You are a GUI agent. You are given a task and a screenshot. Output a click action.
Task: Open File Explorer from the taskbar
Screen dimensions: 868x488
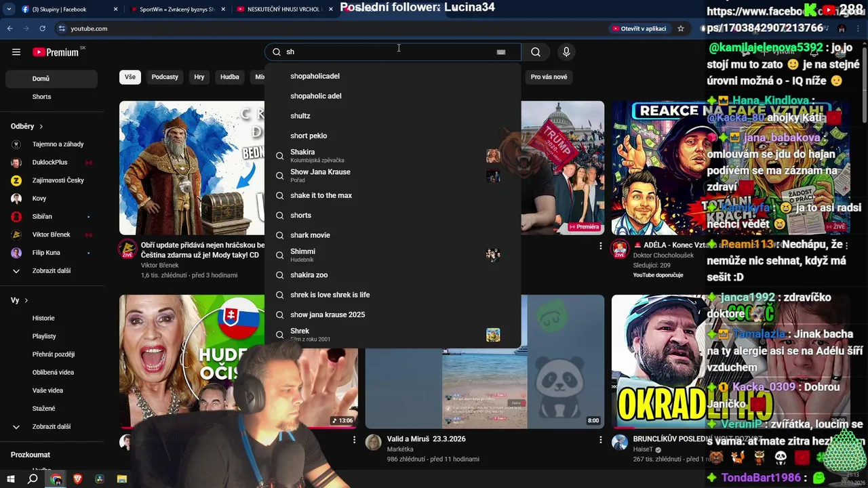point(122,479)
